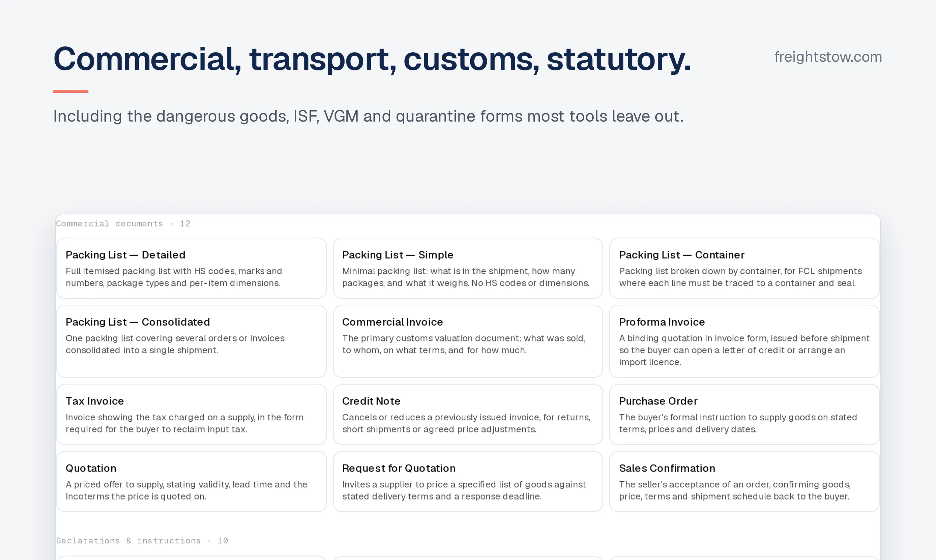This screenshot has height=560, width=936.
Task: Click the orange accent underline below heading
Action: point(71,91)
